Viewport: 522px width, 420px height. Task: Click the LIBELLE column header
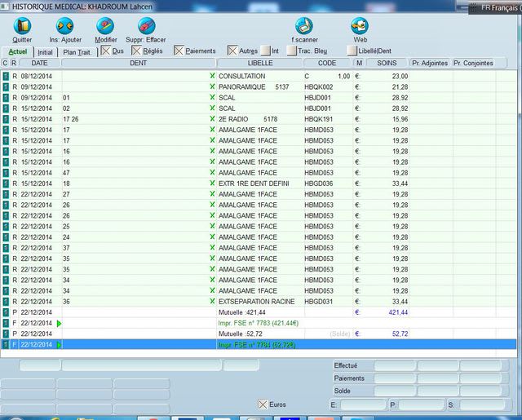260,63
